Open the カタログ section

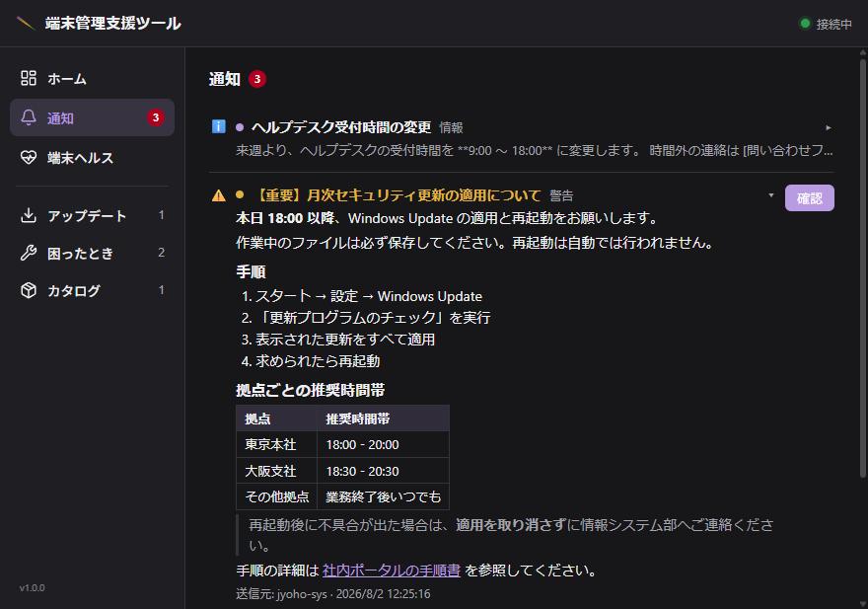pyautogui.click(x=93, y=290)
